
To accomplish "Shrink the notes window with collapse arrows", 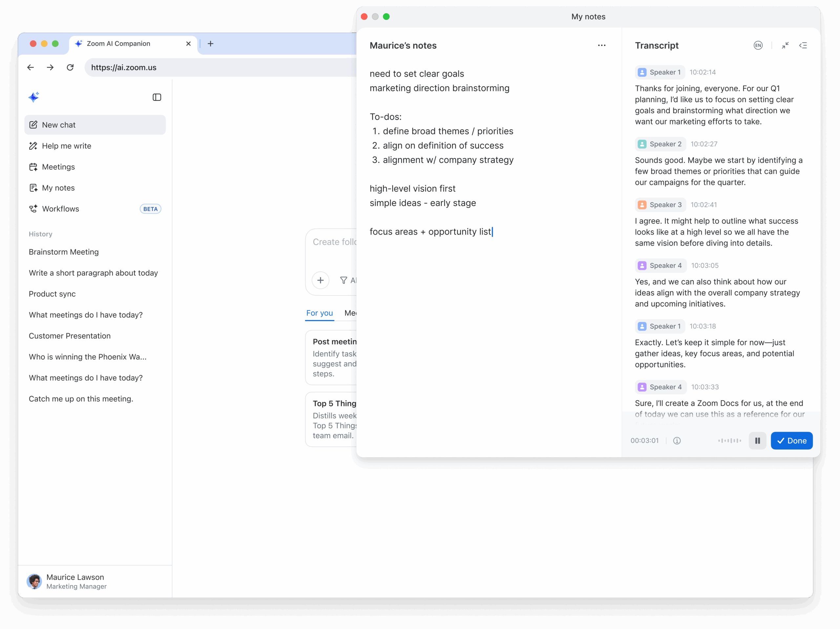I will pos(785,46).
